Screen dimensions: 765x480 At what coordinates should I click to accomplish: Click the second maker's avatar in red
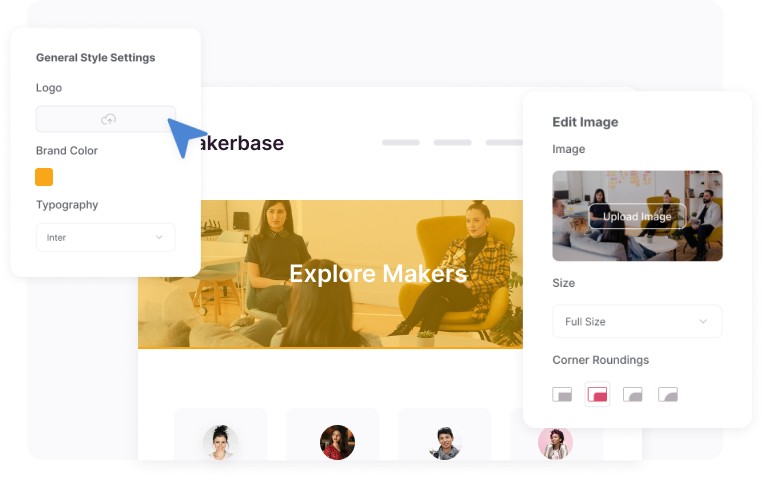337,442
